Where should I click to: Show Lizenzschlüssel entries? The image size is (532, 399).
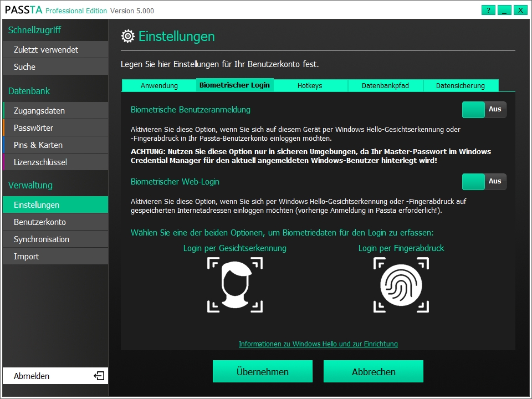click(55, 162)
